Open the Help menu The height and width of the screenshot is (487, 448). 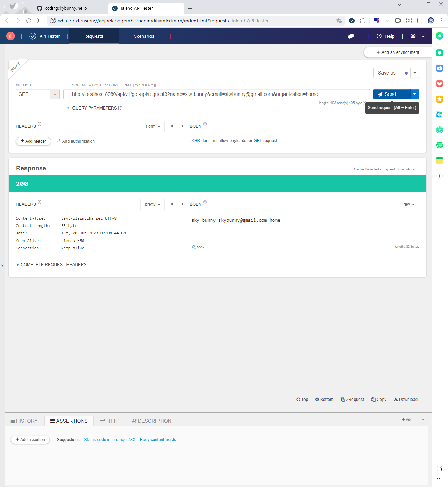[386, 36]
